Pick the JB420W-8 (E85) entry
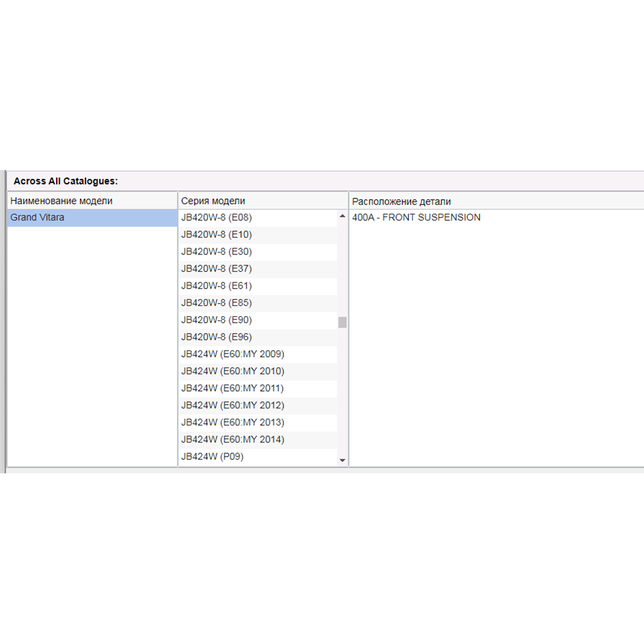Image resolution: width=644 pixels, height=644 pixels. (x=216, y=303)
